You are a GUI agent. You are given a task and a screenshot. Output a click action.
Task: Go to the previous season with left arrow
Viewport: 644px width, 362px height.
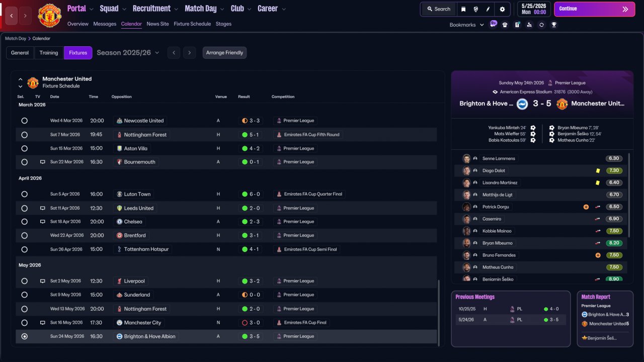(x=174, y=53)
